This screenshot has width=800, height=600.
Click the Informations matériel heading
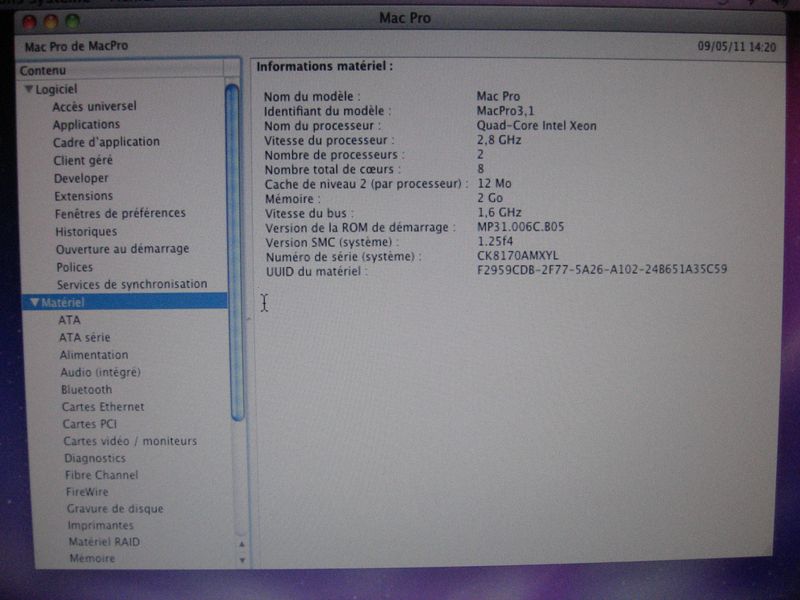click(324, 66)
